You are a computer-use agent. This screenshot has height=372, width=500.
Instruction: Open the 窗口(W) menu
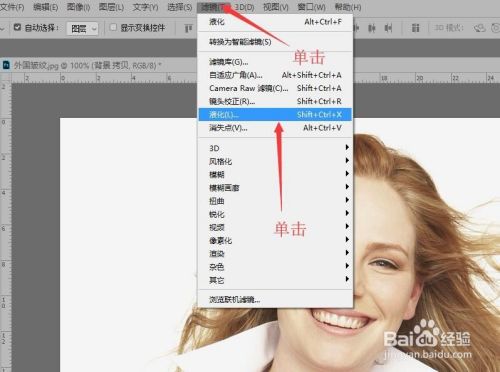click(311, 7)
